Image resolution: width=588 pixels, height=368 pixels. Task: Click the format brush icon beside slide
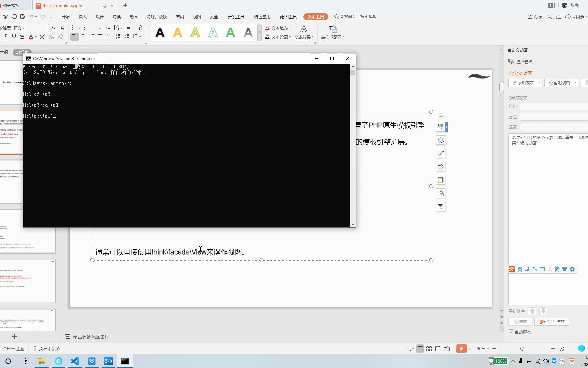click(441, 153)
